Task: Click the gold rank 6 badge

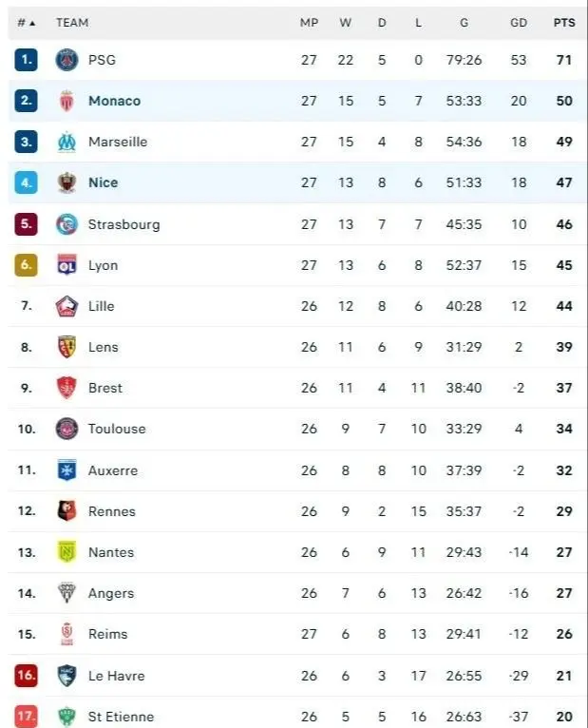Action: point(27,265)
